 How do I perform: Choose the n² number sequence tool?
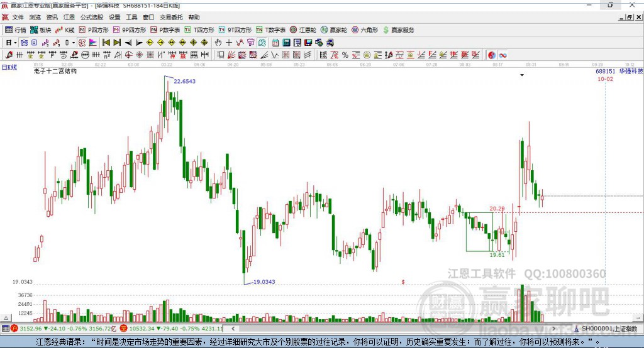(x=107, y=55)
